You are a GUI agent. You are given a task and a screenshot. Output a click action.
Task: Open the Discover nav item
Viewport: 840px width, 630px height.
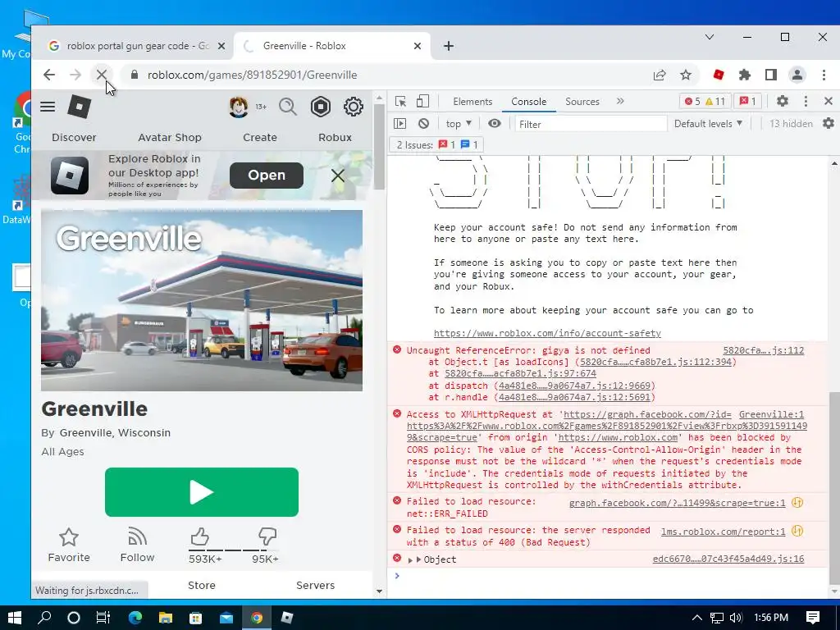(74, 137)
